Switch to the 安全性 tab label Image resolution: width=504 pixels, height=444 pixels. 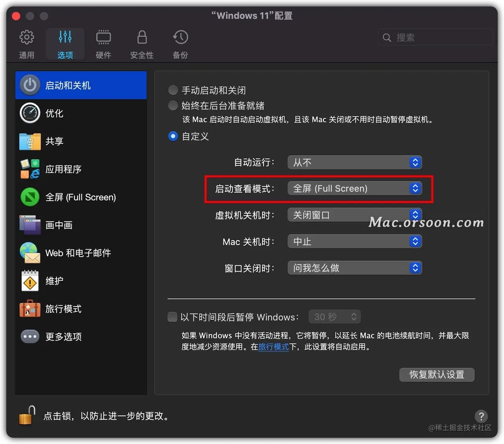[142, 55]
